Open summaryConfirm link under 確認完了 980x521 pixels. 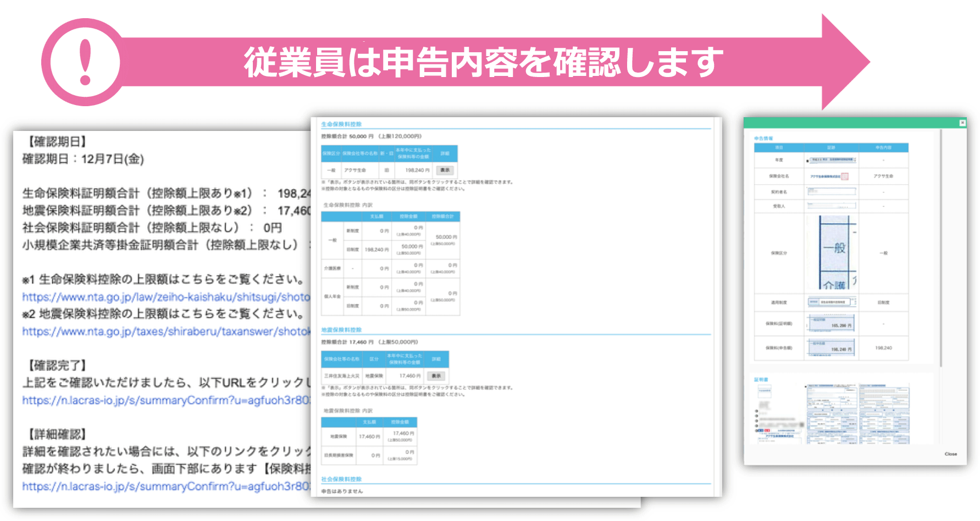[166, 400]
